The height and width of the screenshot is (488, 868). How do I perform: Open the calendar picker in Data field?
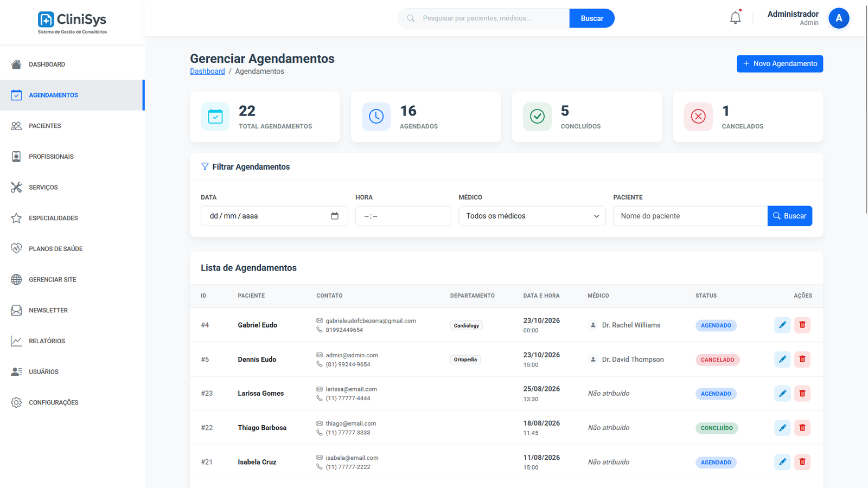(x=334, y=216)
